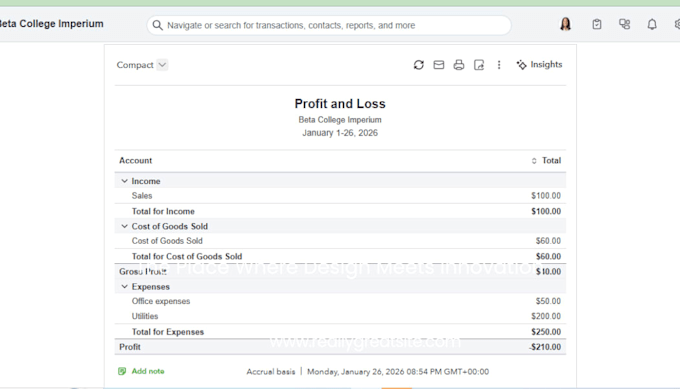Image resolution: width=680 pixels, height=389 pixels.
Task: Open the three-dot more options menu
Action: click(x=499, y=65)
